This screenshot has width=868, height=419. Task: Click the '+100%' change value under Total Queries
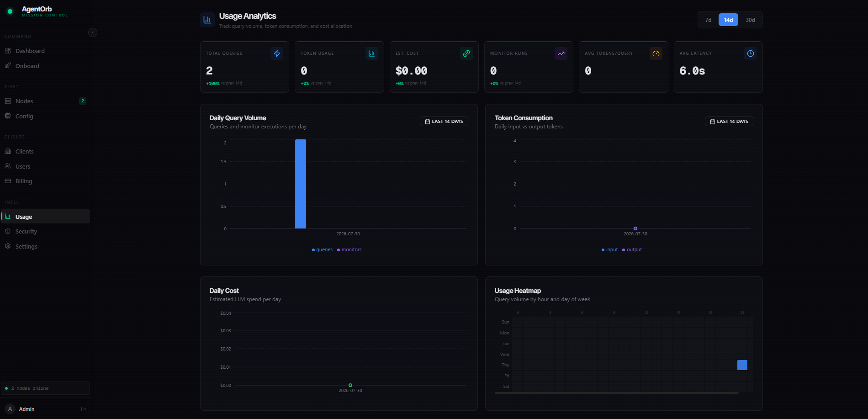pos(213,83)
